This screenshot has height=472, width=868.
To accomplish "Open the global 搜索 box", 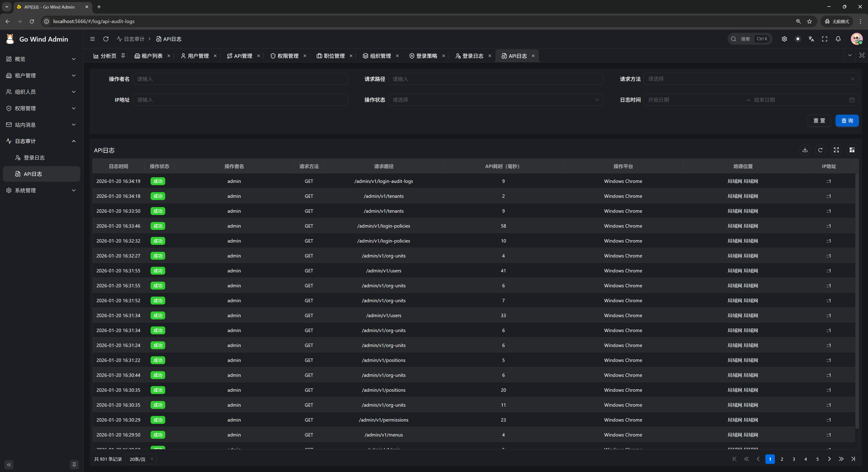I will pyautogui.click(x=750, y=39).
